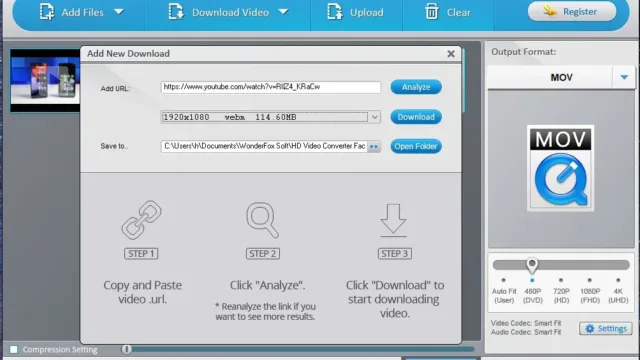Click the MOV output format label

561,78
